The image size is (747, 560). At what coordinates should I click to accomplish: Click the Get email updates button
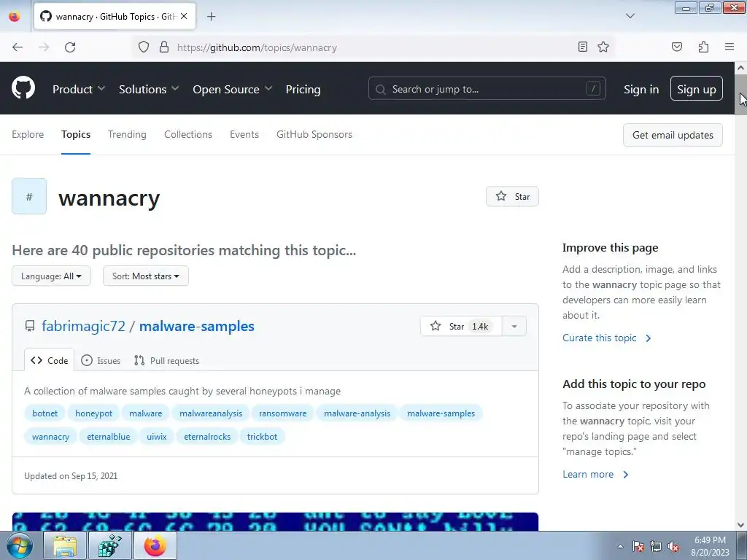pyautogui.click(x=673, y=135)
